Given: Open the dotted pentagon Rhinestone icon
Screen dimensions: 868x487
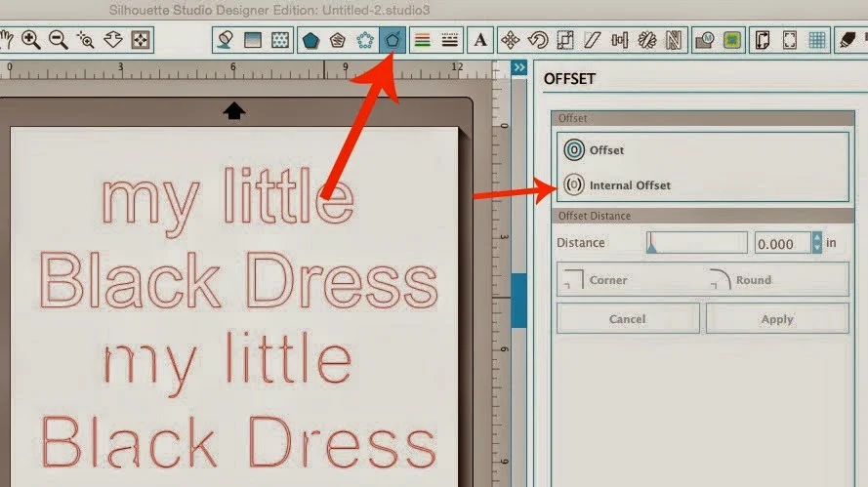Looking at the screenshot, I should click(365, 40).
